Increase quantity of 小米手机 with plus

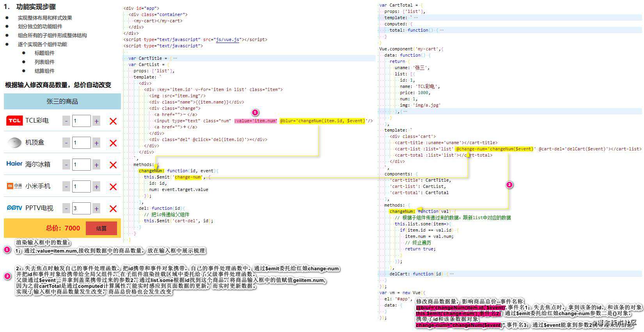96,187
